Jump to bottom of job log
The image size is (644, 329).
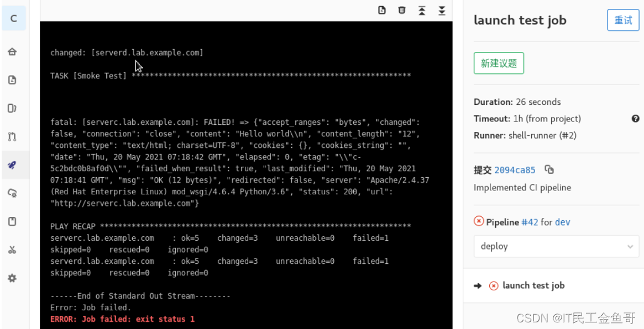point(442,10)
